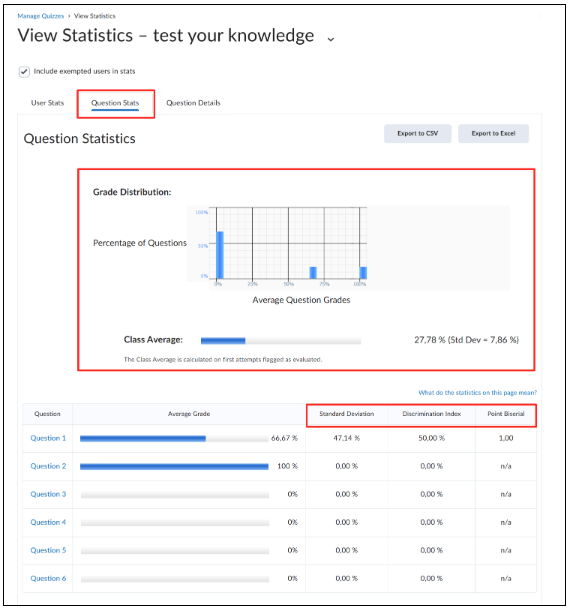
Task: Switch to the User Stats tab
Action: click(48, 103)
